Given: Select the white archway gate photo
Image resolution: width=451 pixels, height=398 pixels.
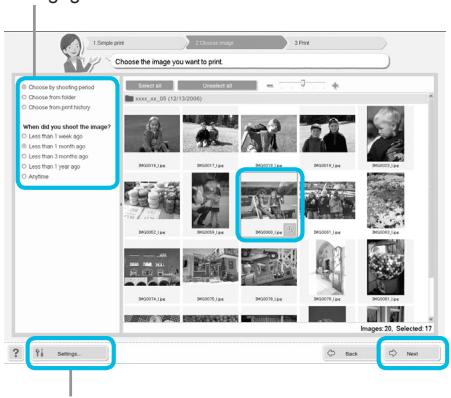Looking at the screenshot, I should coord(327,267).
